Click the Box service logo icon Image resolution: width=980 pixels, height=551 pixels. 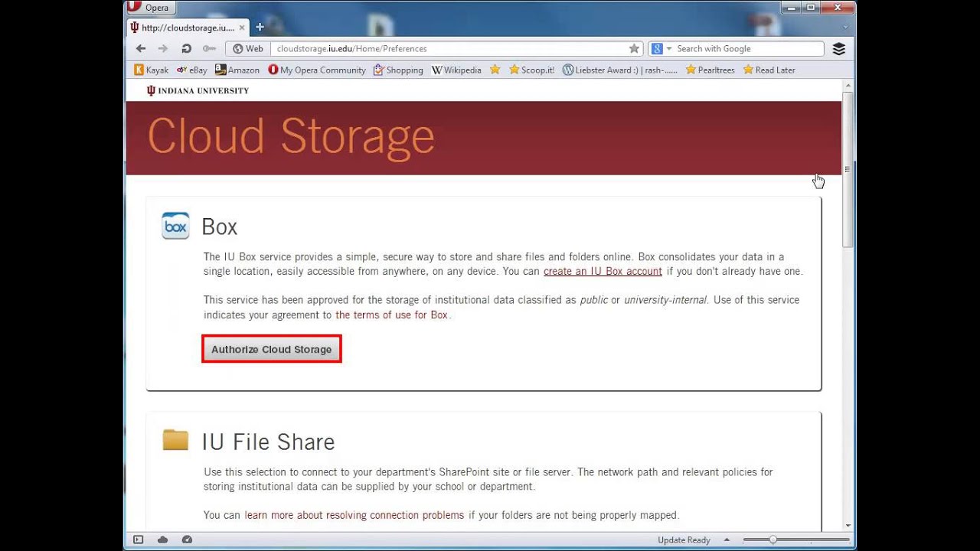point(175,226)
